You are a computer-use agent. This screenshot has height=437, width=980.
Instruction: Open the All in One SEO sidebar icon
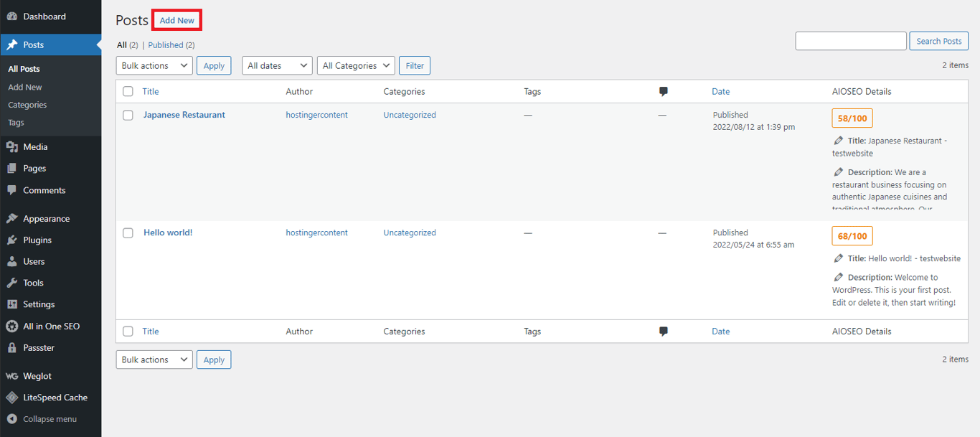click(11, 326)
